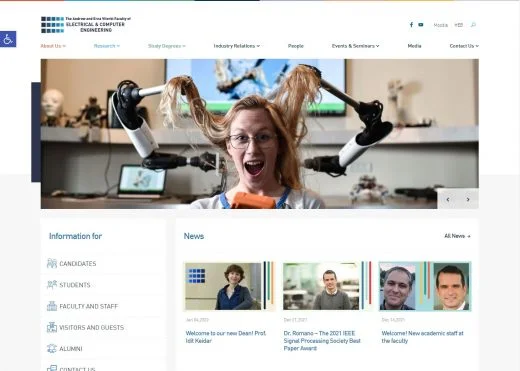
Task: Click the Candidates people icon
Action: point(52,263)
